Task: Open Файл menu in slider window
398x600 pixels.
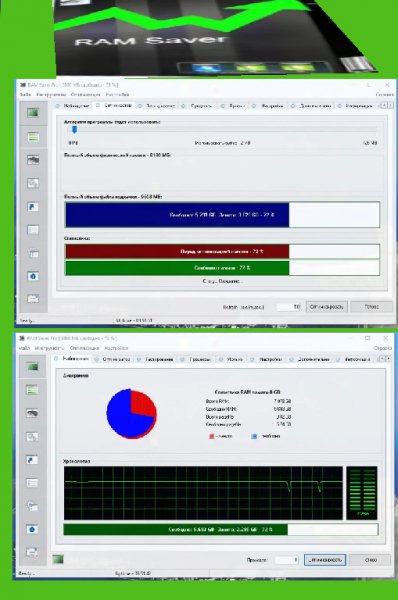Action: [25, 94]
